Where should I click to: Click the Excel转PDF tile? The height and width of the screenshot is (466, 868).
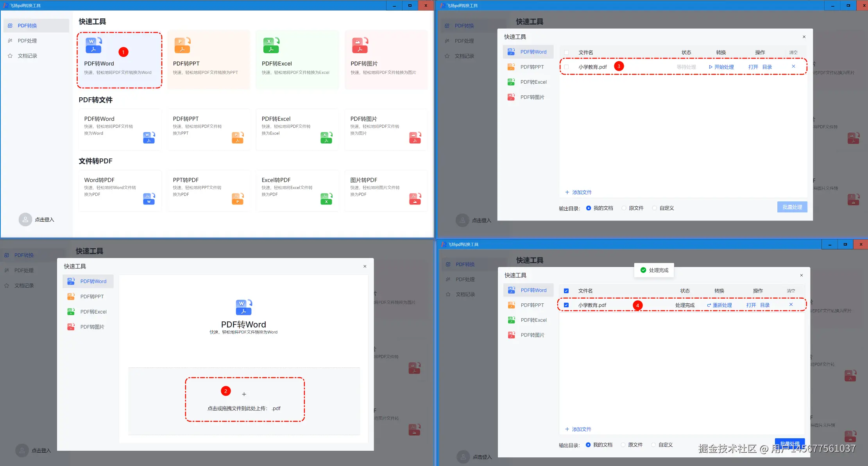pyautogui.click(x=297, y=191)
